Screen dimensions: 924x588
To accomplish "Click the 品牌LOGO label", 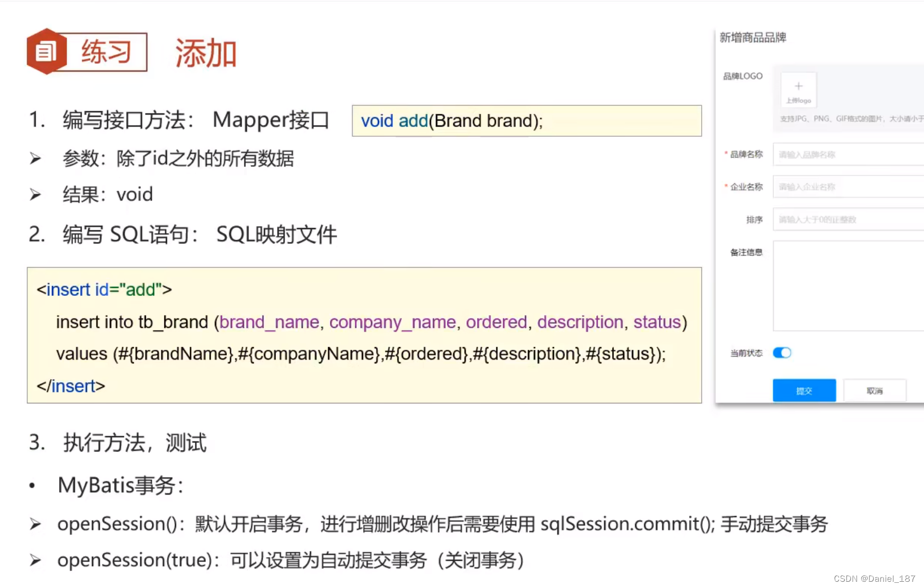I will [x=743, y=76].
